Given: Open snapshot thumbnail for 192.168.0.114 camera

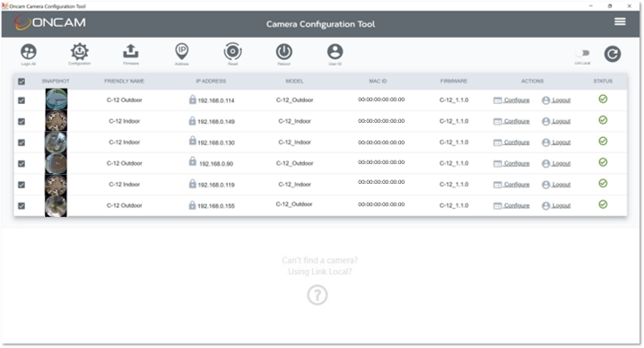Looking at the screenshot, I should click(x=56, y=100).
